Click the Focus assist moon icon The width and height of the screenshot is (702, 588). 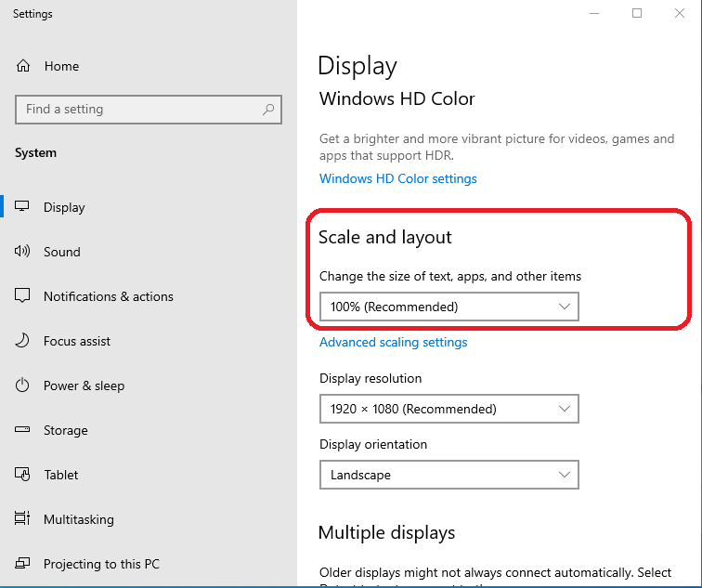tap(23, 341)
